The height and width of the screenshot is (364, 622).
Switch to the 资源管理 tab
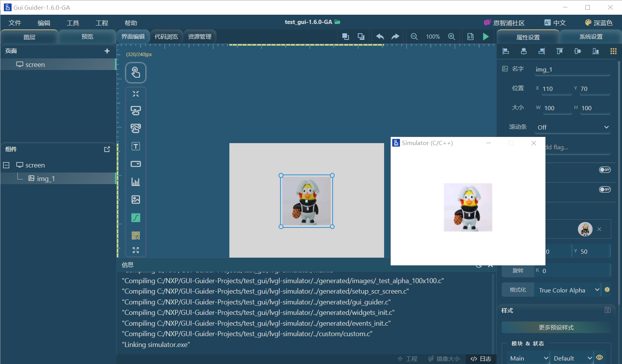(200, 36)
